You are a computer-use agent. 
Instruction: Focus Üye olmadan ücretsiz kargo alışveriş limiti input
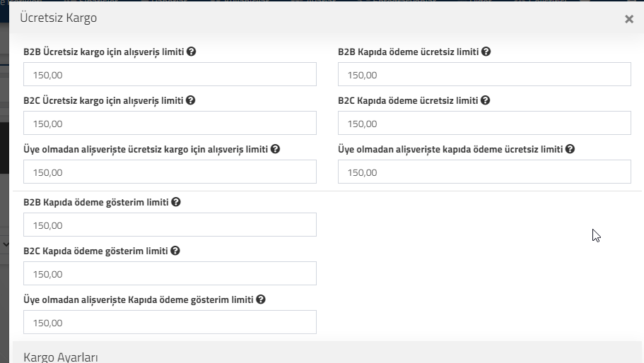tap(170, 172)
